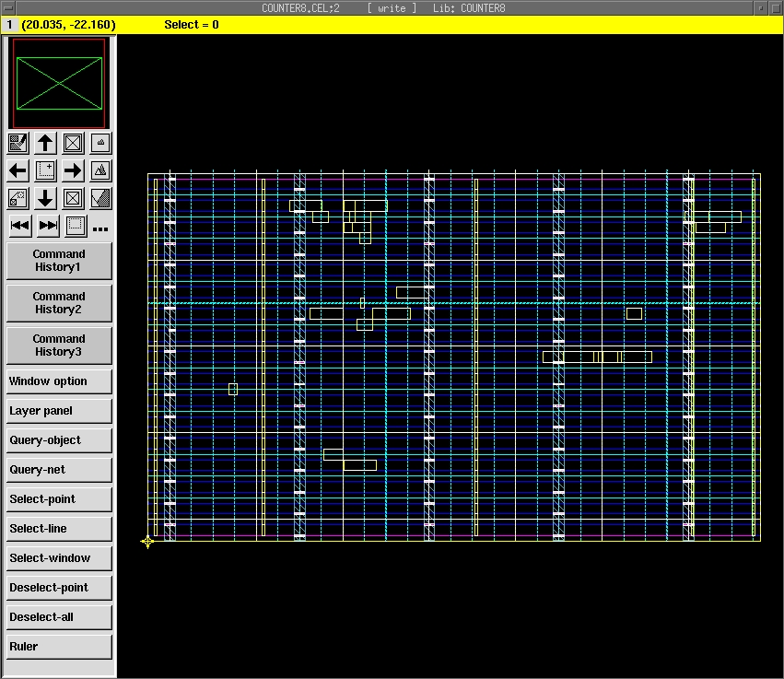This screenshot has width=784, height=679.
Task: Go to next view with fast-forward icon
Action: (x=48, y=225)
